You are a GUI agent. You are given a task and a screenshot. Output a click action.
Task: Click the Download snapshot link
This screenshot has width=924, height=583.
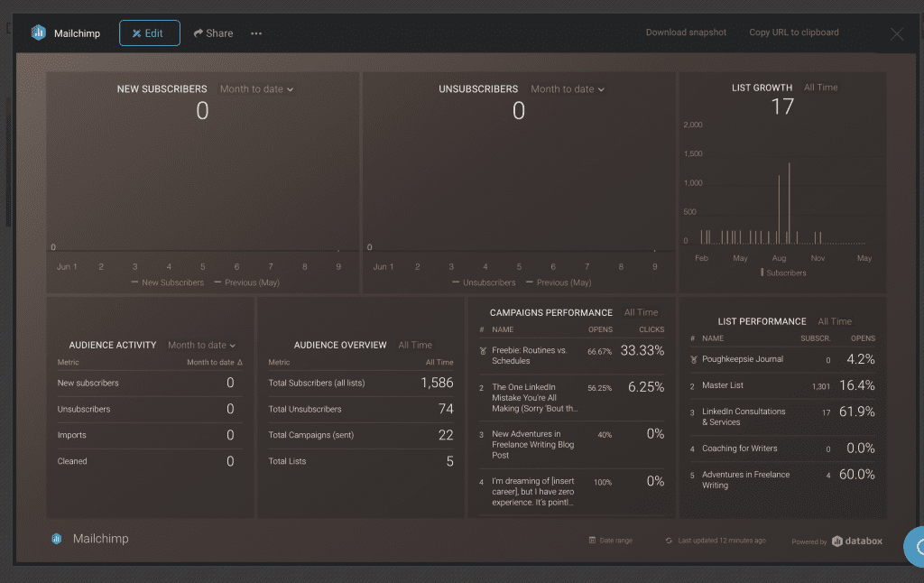point(686,32)
